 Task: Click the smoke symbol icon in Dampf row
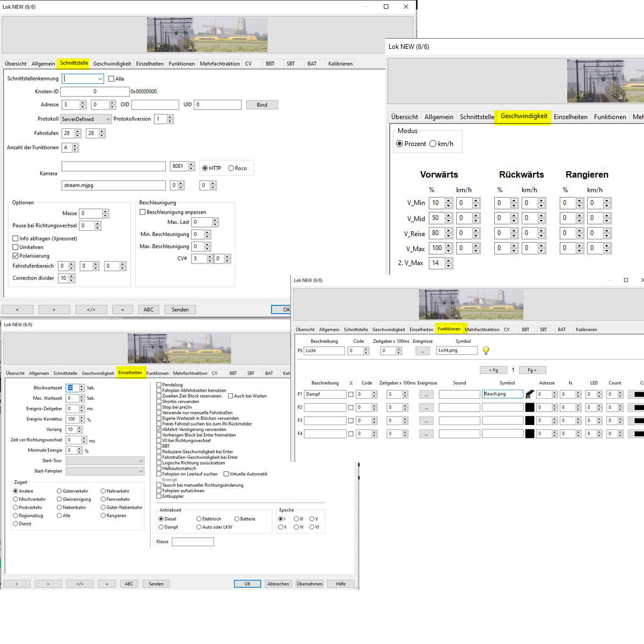click(x=530, y=394)
